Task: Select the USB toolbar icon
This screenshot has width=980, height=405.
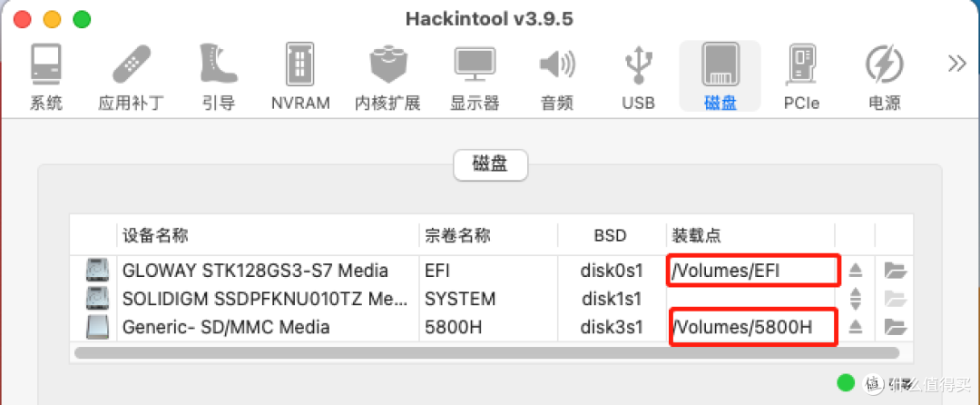Action: (638, 77)
